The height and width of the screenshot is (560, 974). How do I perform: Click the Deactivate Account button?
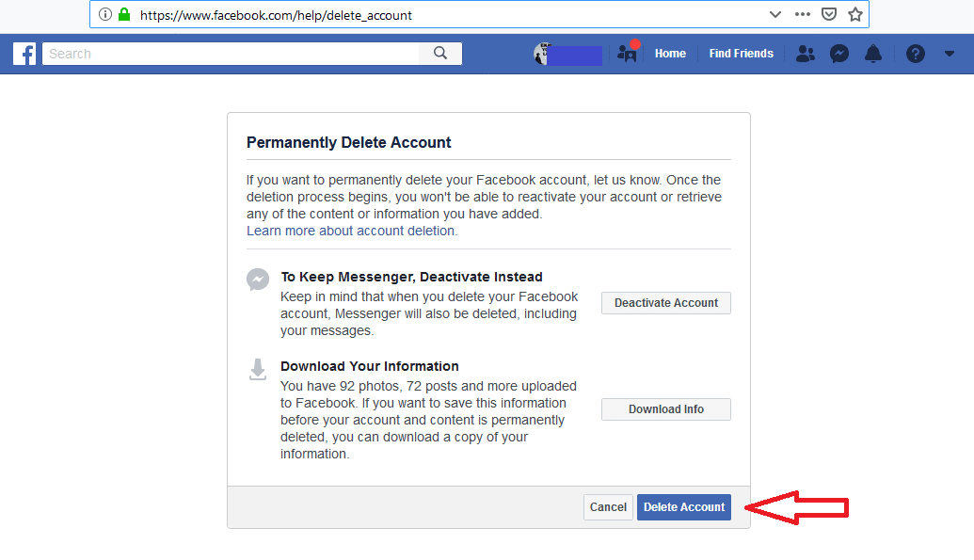click(x=665, y=303)
